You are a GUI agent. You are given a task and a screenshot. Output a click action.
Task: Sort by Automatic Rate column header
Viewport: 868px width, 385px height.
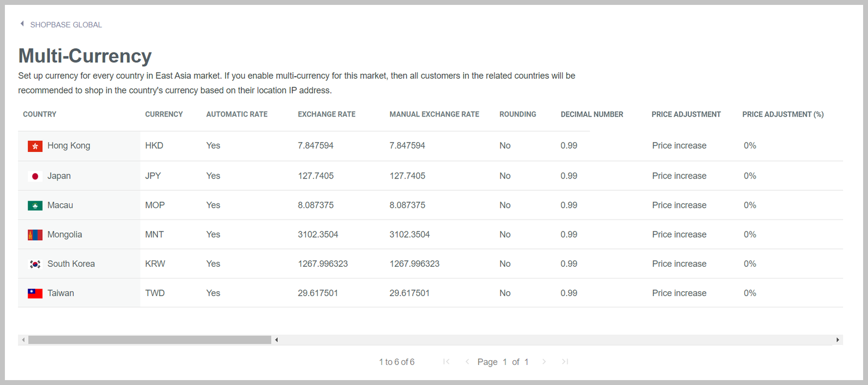pos(237,114)
